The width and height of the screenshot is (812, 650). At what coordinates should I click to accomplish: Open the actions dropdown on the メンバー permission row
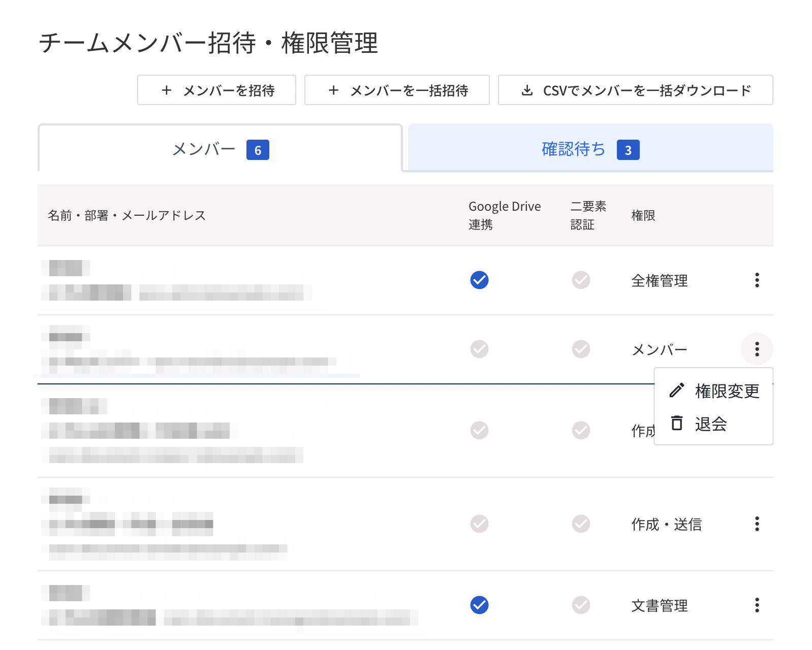click(x=757, y=349)
